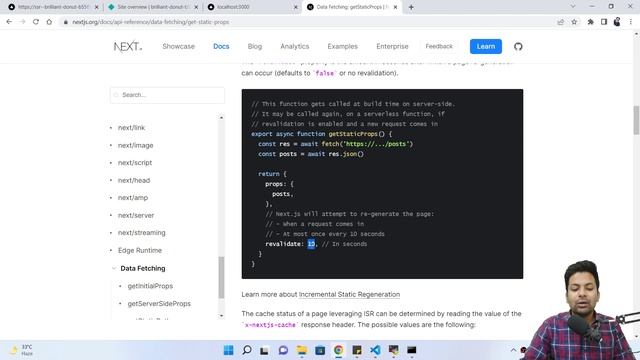
Task: Open next/amp in the sidebar
Action: coord(133,198)
